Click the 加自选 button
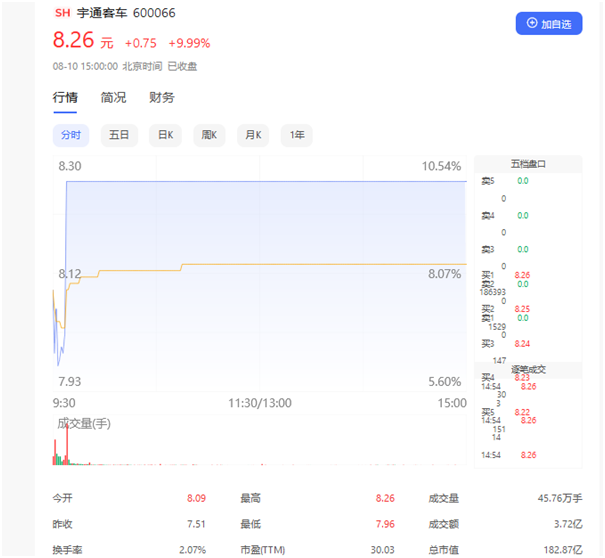This screenshot has height=558, width=605. click(549, 24)
